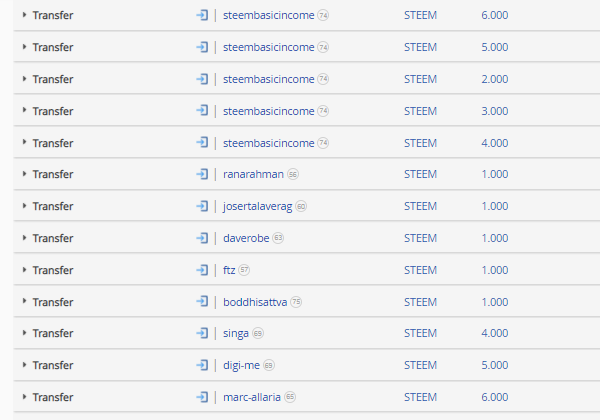This screenshot has width=600, height=420.
Task: Expand arrow of steembasicincome 2.000 transfer
Action: 24,79
